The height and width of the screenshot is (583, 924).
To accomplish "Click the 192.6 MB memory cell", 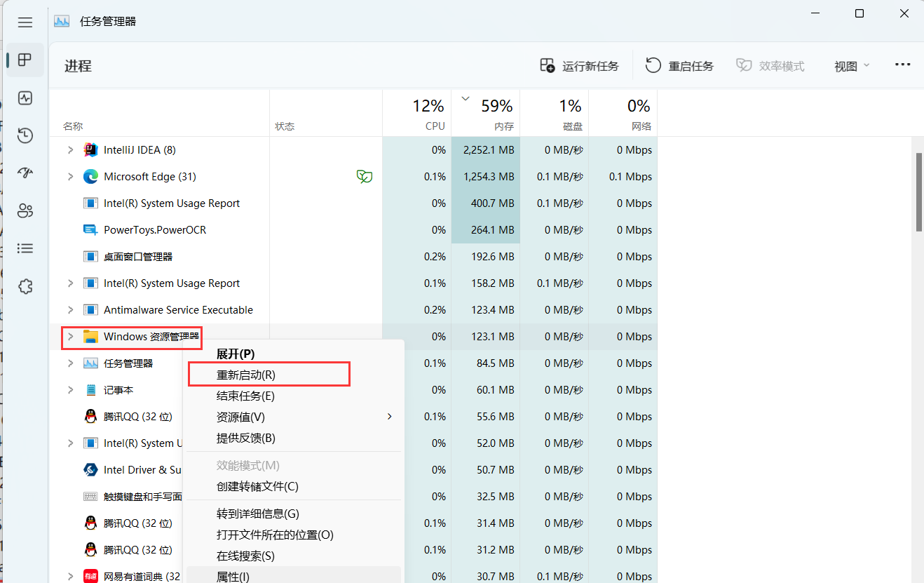I will click(x=486, y=257).
